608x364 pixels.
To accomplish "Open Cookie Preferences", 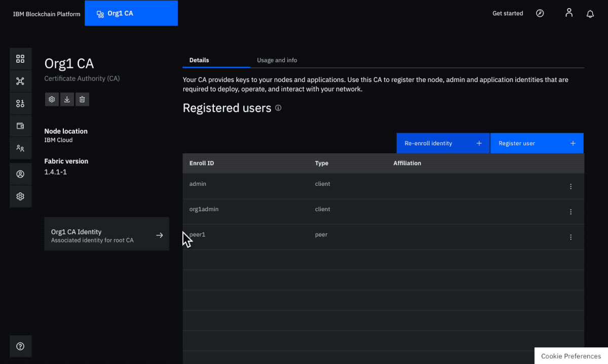I will point(571,356).
